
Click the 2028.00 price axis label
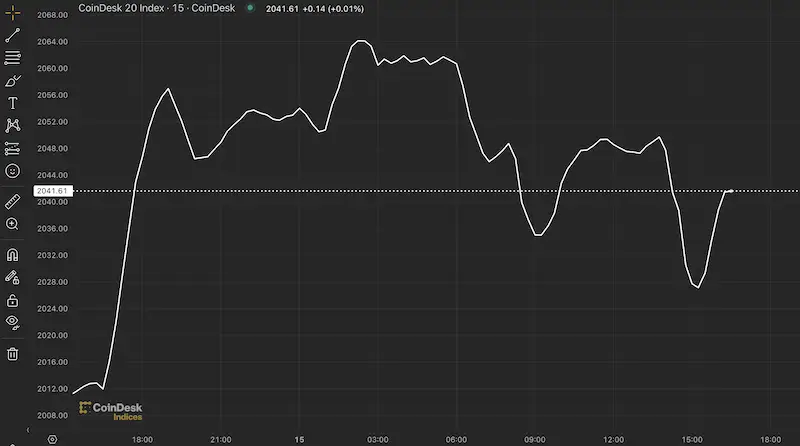pyautogui.click(x=53, y=282)
